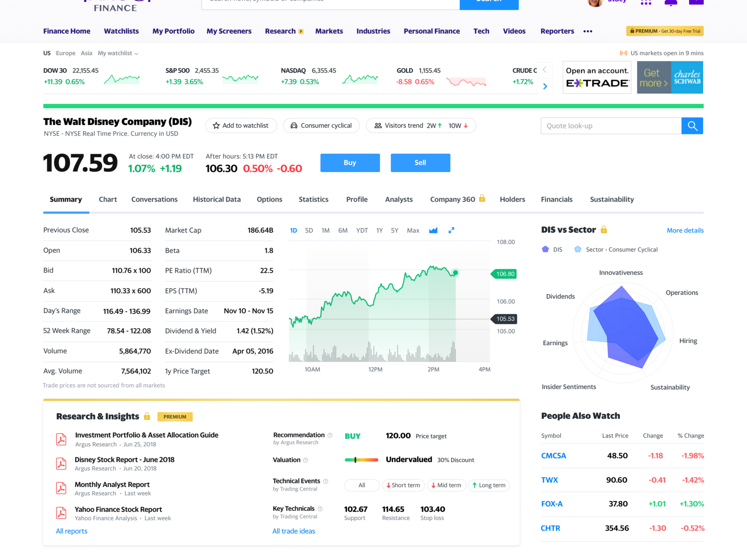Click info icon beside Valuation
This screenshot has width=747, height=560.
(306, 460)
